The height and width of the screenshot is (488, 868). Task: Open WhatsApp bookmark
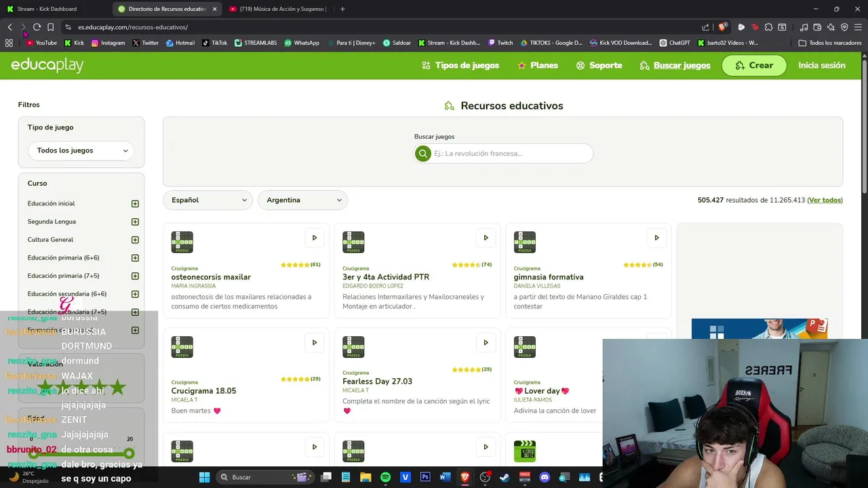click(x=302, y=43)
